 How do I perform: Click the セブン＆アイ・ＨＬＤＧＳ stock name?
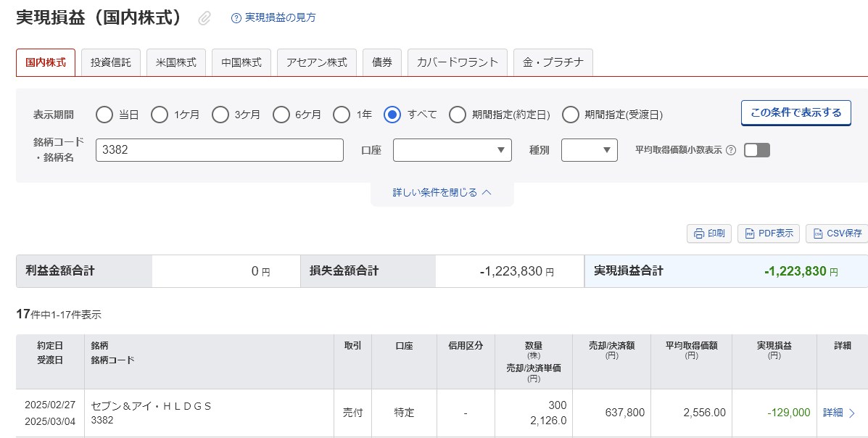[151, 406]
